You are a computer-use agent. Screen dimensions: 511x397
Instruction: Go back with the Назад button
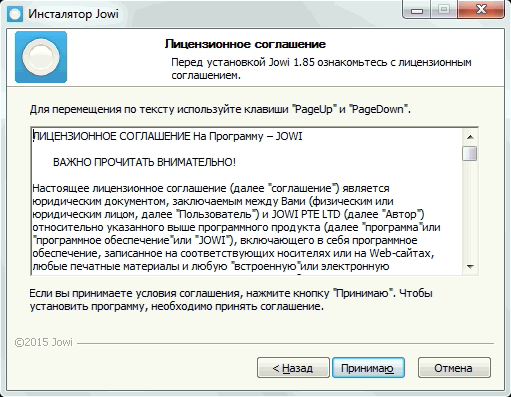tap(293, 368)
